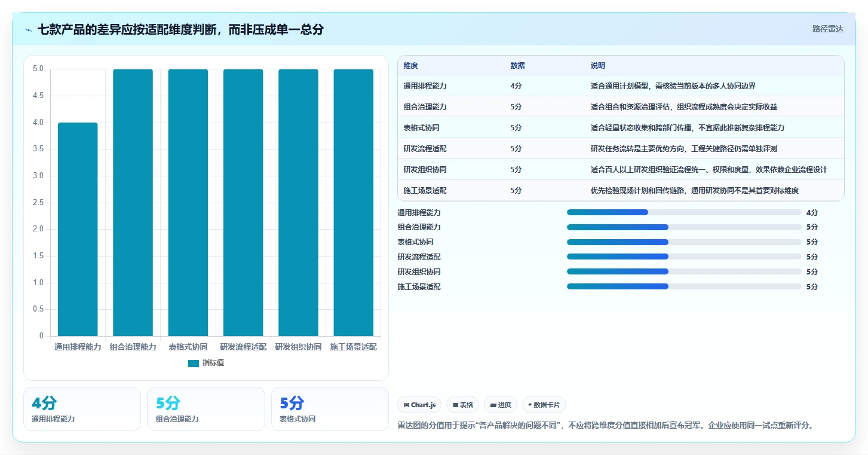Image resolution: width=868 pixels, height=455 pixels.
Task: Click the footer note starting '雷达图的分值用于提示'
Action: pyautogui.click(x=605, y=426)
